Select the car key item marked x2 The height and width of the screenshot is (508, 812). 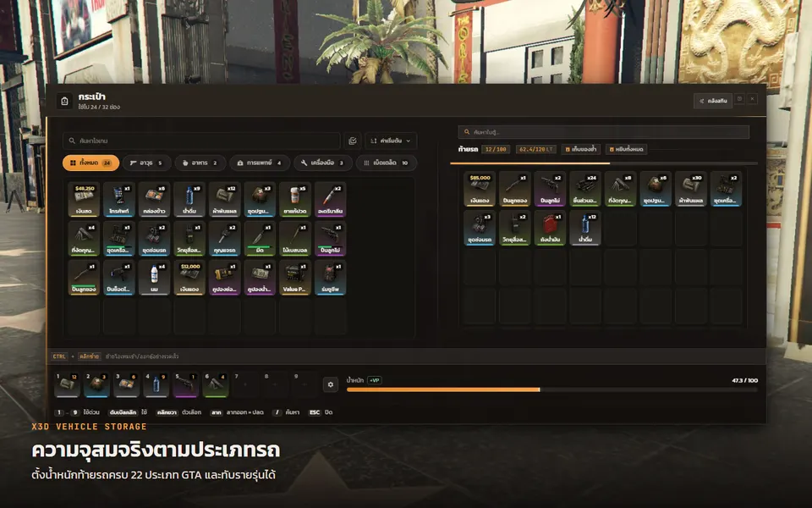[x=224, y=239]
